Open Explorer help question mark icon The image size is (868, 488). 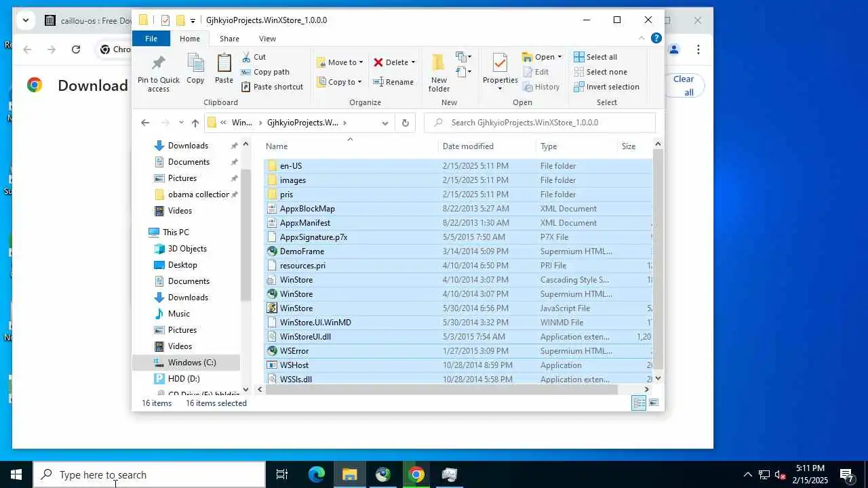[656, 39]
